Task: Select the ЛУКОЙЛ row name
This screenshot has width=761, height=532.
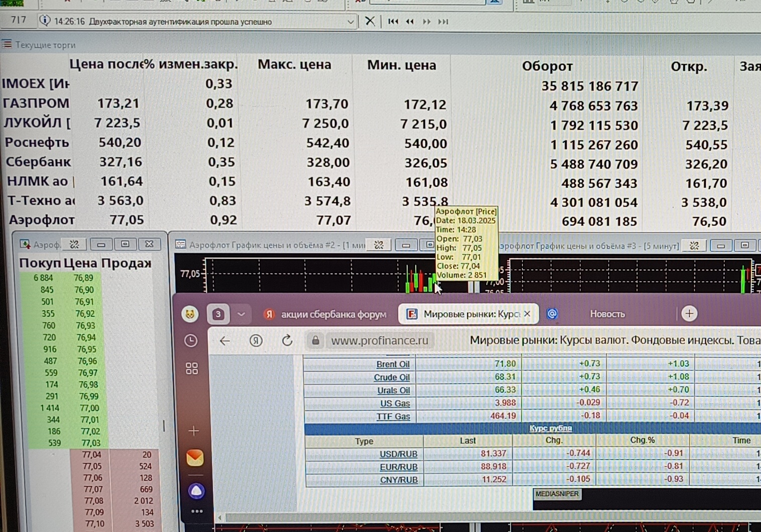Action: 37,123
